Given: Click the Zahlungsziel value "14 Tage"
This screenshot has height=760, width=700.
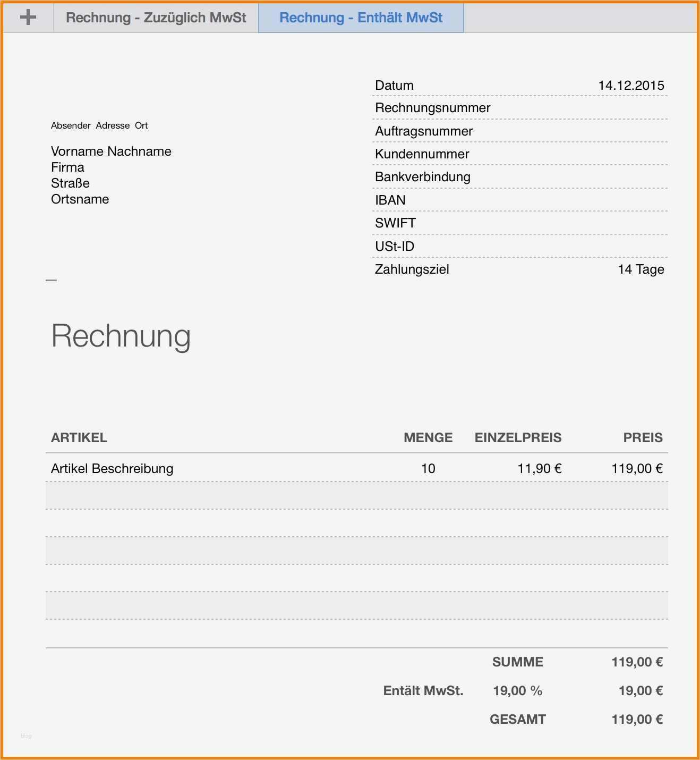Looking at the screenshot, I should pyautogui.click(x=640, y=269).
